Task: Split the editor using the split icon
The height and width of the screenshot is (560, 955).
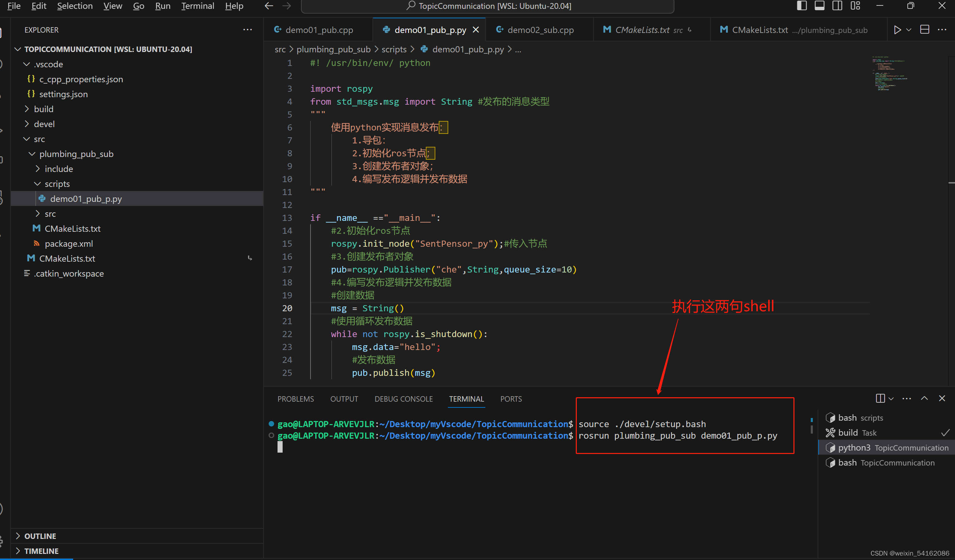Action: click(x=925, y=29)
